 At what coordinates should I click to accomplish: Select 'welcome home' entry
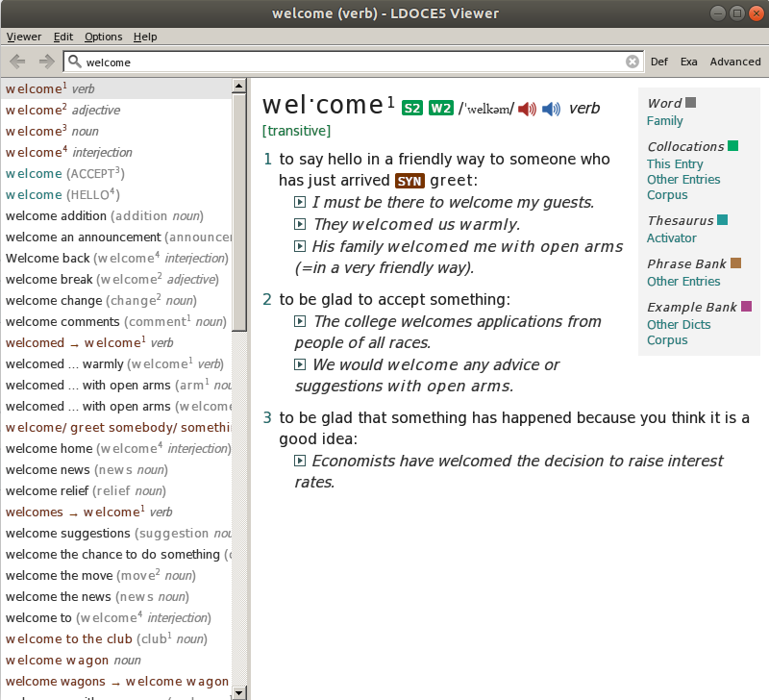[x=116, y=448]
